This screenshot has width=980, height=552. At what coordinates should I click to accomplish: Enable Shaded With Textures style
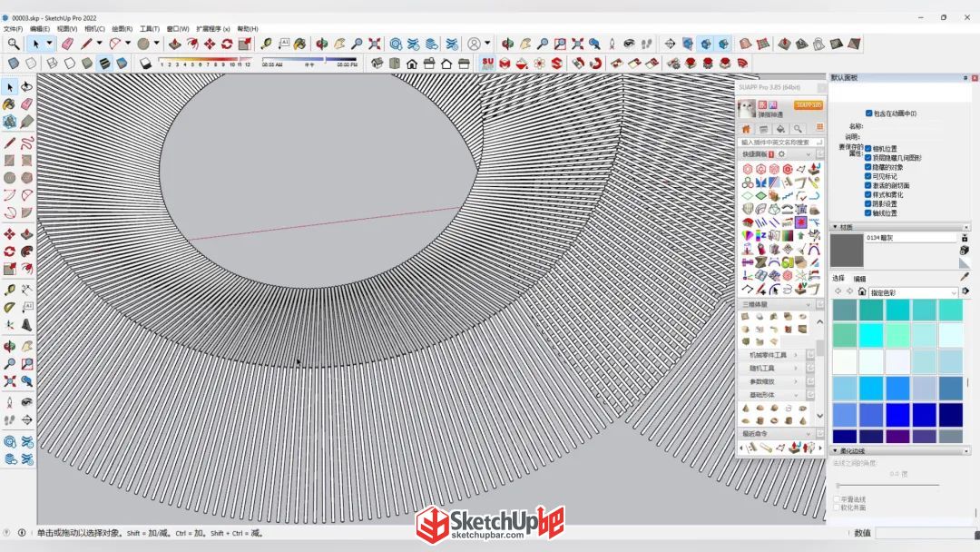104,64
